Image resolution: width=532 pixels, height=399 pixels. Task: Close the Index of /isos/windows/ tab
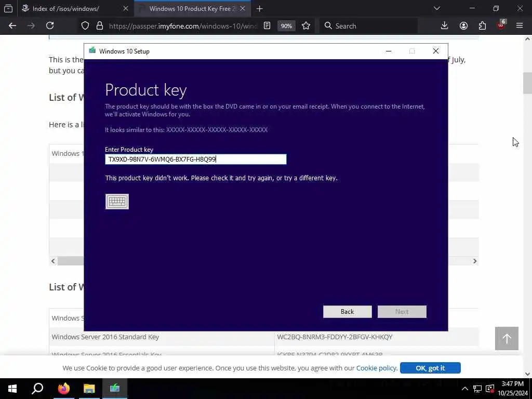coord(126,9)
